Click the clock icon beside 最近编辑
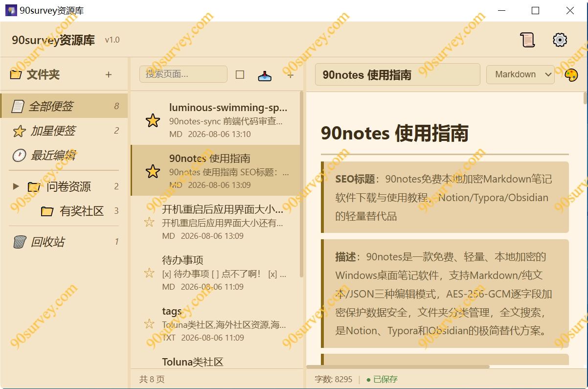This screenshot has height=389, width=588. coord(19,156)
